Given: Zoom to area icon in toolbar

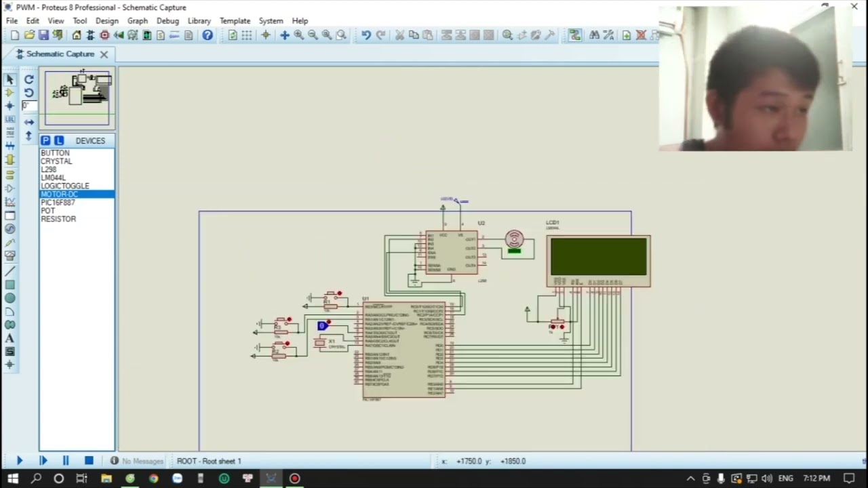Looking at the screenshot, I should [341, 35].
